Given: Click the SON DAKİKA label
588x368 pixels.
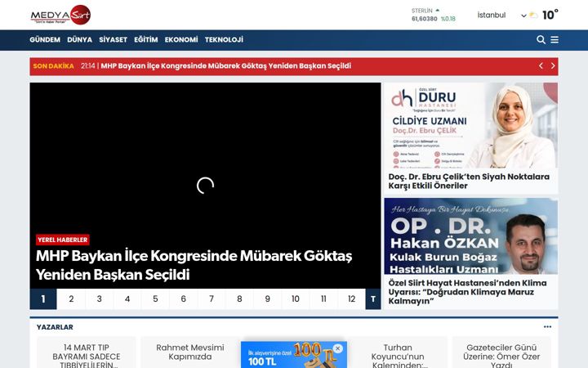Looking at the screenshot, I should coord(53,66).
